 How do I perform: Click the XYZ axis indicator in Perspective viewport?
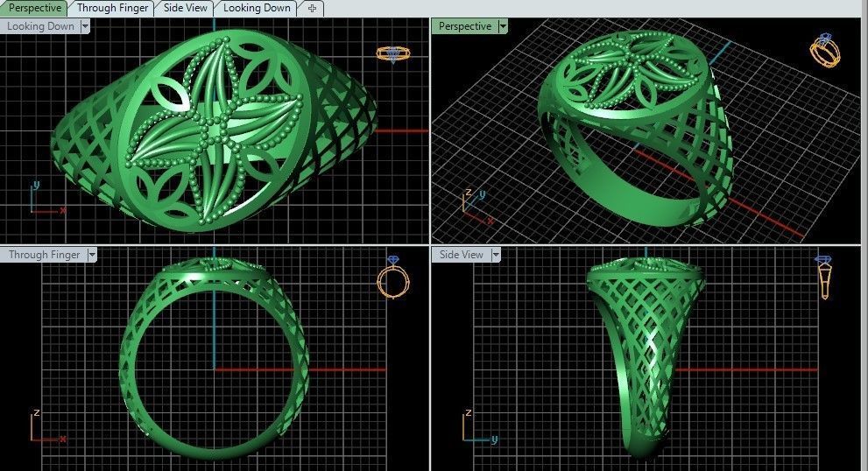[476, 206]
